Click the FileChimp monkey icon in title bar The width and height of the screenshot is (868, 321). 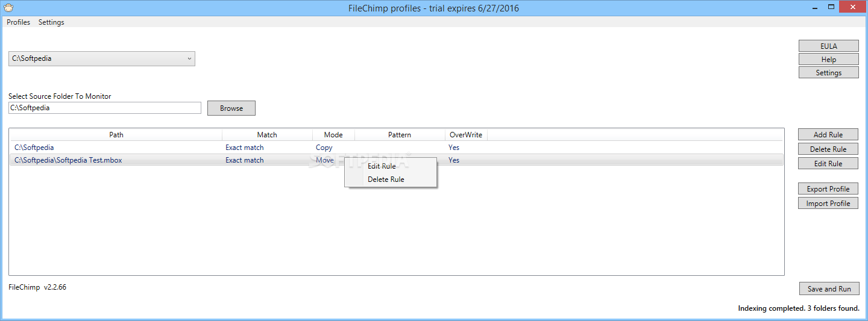[x=8, y=8]
